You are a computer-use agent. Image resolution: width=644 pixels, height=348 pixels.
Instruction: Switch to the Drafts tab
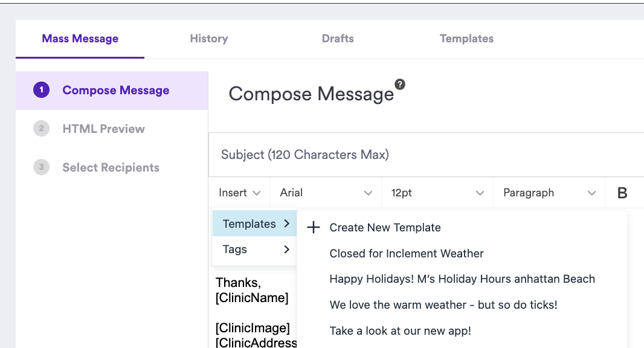click(x=338, y=39)
